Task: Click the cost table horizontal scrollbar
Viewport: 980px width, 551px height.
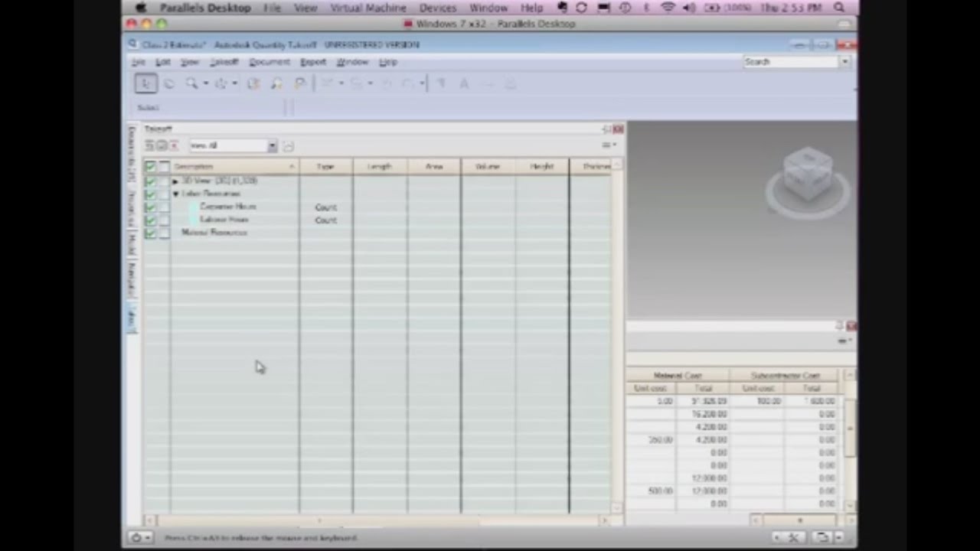Action: 800,520
